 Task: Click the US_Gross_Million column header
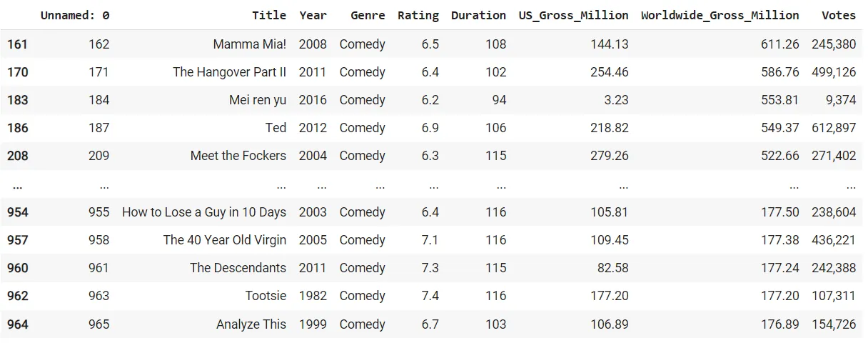[x=573, y=15]
